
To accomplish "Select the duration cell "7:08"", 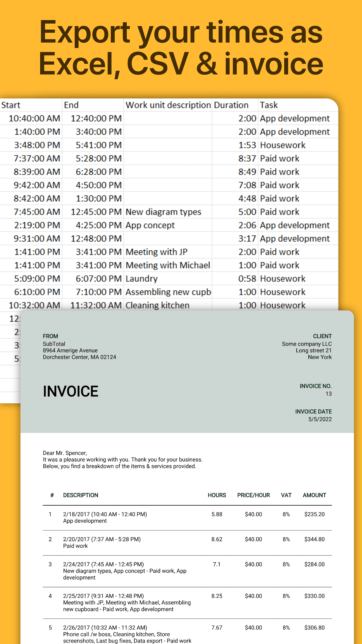I will pos(247,185).
